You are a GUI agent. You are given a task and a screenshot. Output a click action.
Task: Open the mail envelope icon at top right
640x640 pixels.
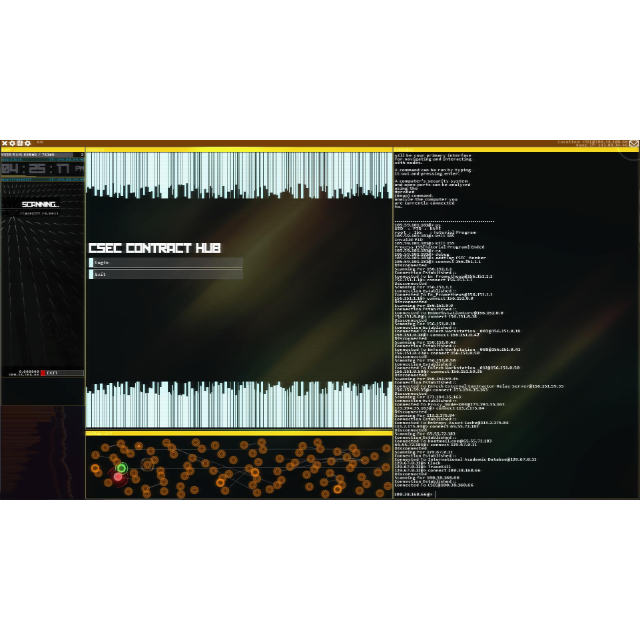632,145
